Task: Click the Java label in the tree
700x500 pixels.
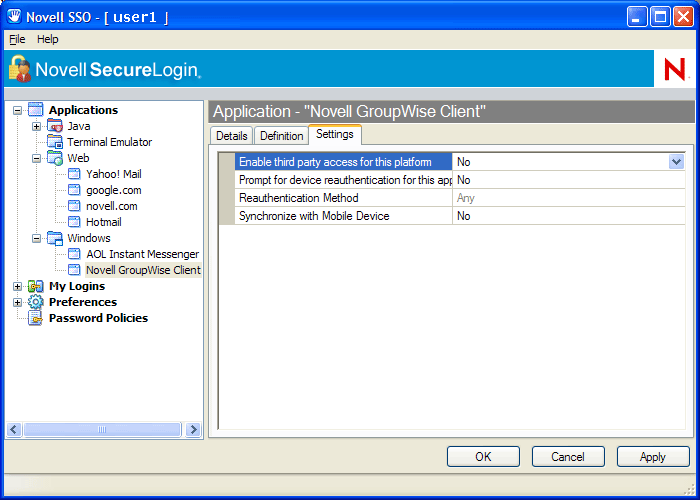Action: [79, 126]
